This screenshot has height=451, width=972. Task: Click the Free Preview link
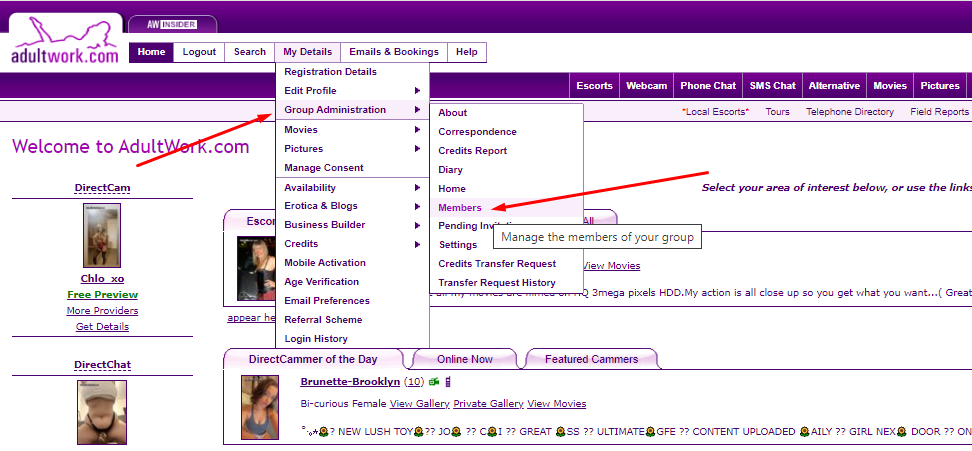pyautogui.click(x=102, y=295)
